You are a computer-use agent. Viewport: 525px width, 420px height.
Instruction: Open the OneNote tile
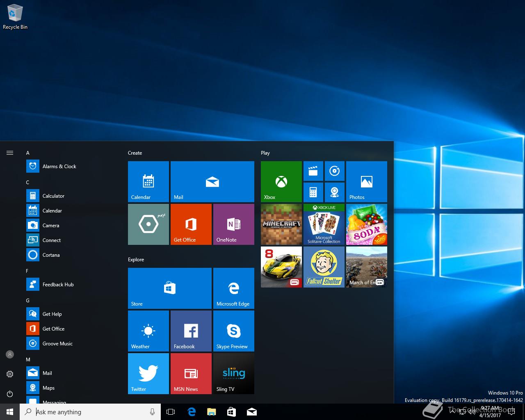coord(234,224)
